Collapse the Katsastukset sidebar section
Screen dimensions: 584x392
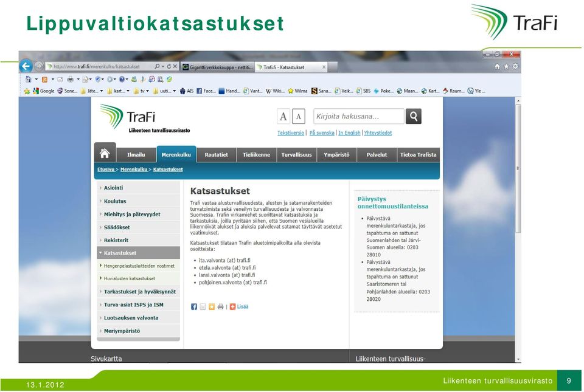click(138, 253)
